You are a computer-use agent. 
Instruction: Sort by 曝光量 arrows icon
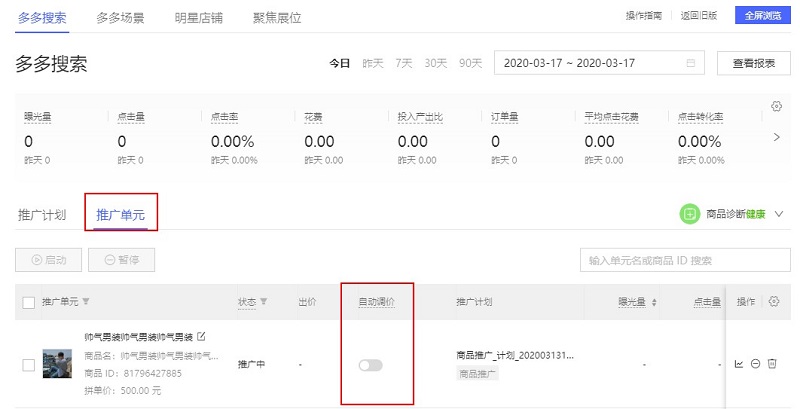pyautogui.click(x=654, y=302)
